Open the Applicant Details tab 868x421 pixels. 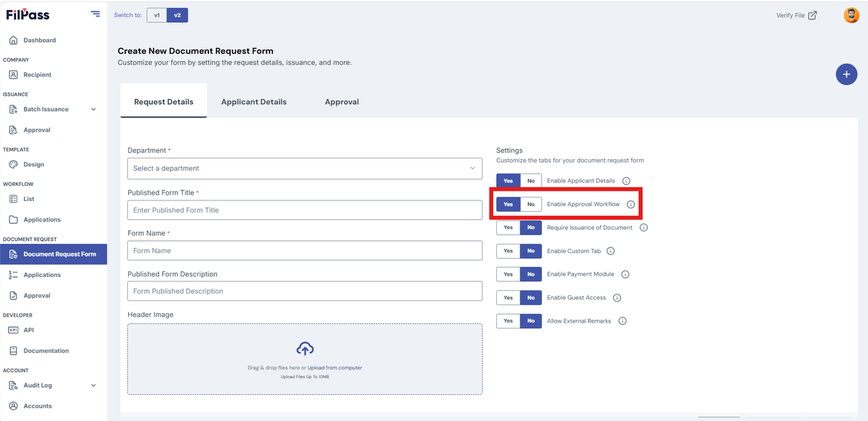pyautogui.click(x=254, y=101)
